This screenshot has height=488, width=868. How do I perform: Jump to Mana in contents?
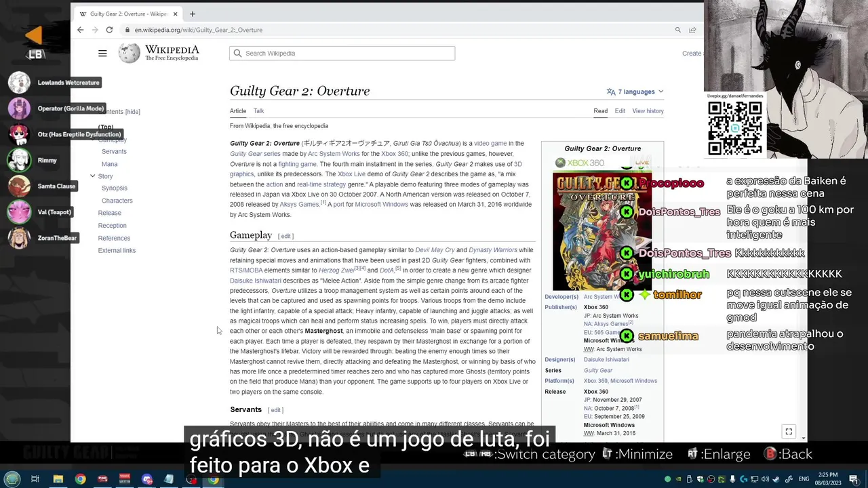(109, 164)
